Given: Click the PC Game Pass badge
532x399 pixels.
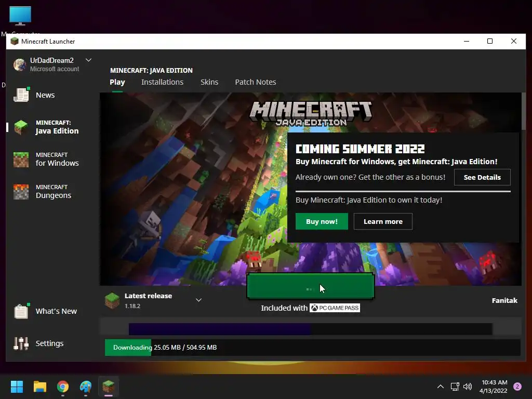Looking at the screenshot, I should click(335, 308).
